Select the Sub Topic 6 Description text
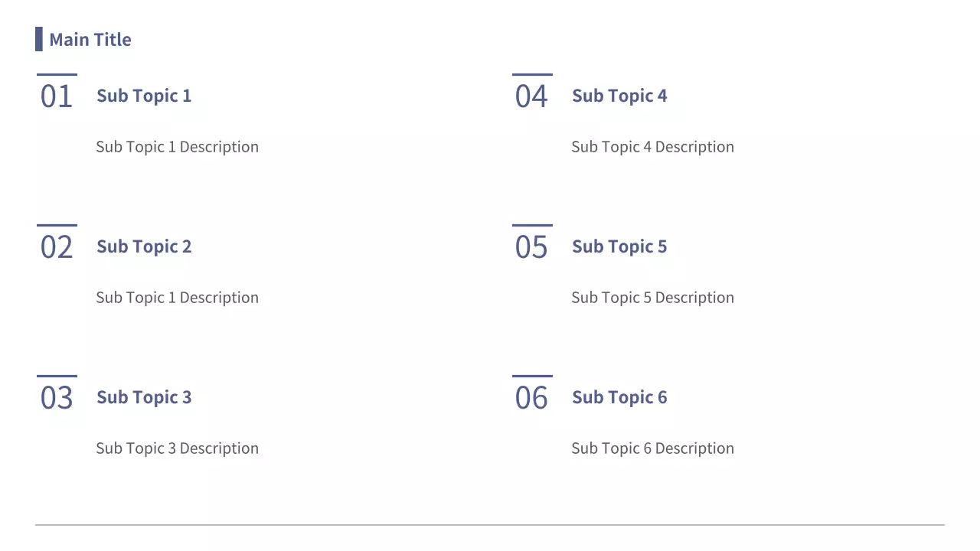This screenshot has width=980, height=551. tap(652, 448)
